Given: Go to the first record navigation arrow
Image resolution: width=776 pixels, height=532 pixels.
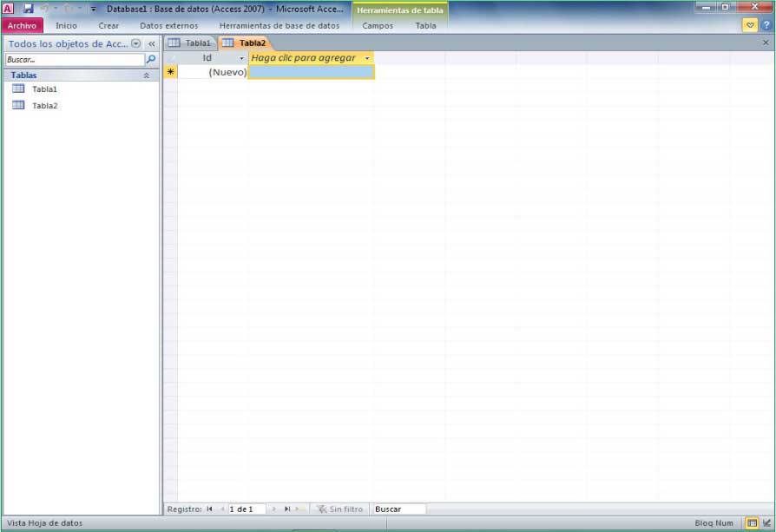Looking at the screenshot, I should [210, 509].
